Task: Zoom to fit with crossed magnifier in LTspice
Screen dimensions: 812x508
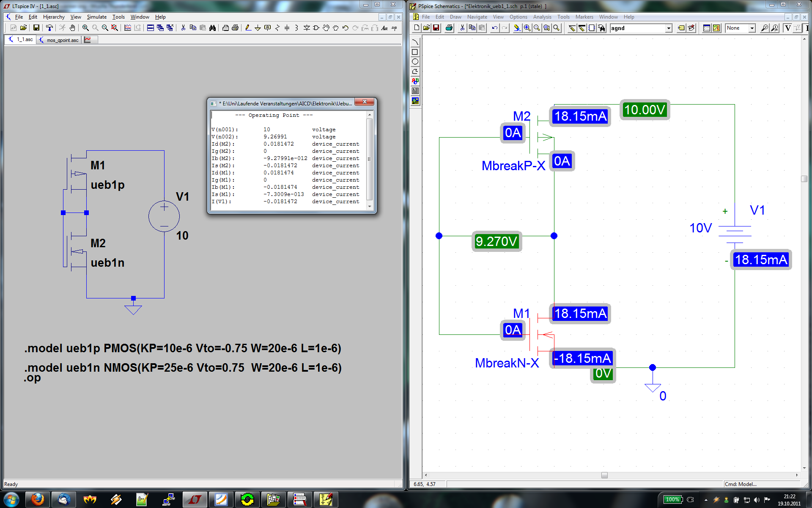Action: pos(115,28)
